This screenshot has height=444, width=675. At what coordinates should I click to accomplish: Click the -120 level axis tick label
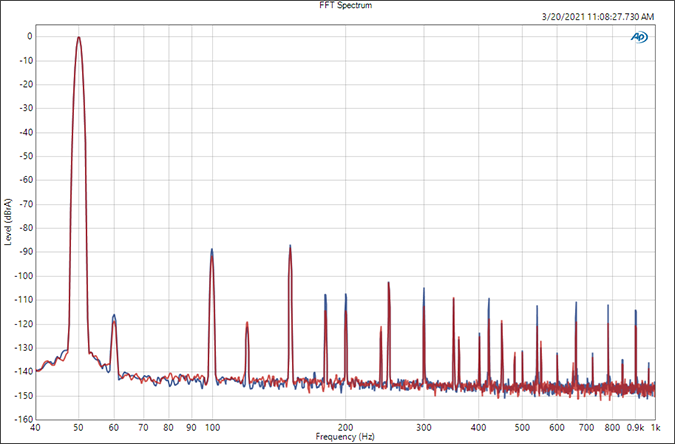pos(24,323)
